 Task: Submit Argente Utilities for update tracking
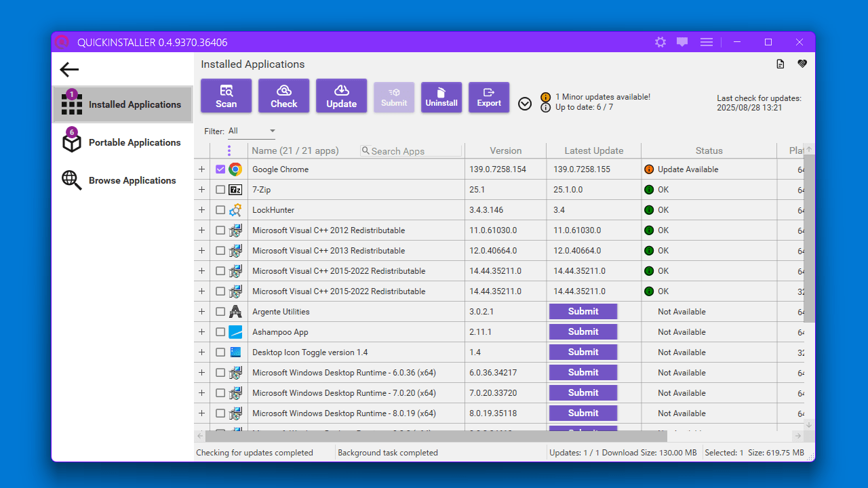(583, 312)
